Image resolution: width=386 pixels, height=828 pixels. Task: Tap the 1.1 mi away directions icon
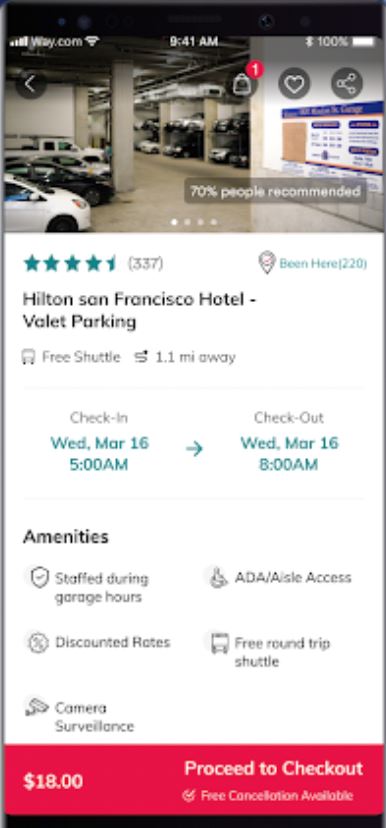click(141, 357)
